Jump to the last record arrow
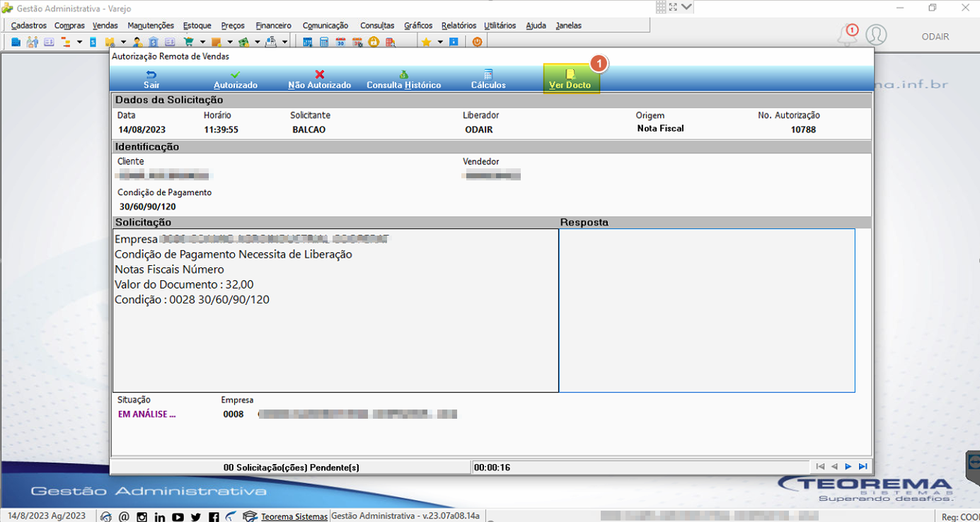 click(863, 467)
